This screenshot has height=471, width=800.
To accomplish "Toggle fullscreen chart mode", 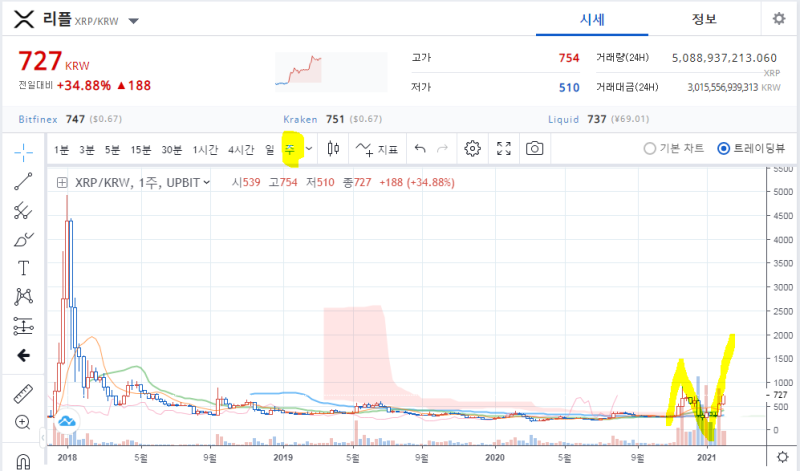I will pyautogui.click(x=504, y=148).
